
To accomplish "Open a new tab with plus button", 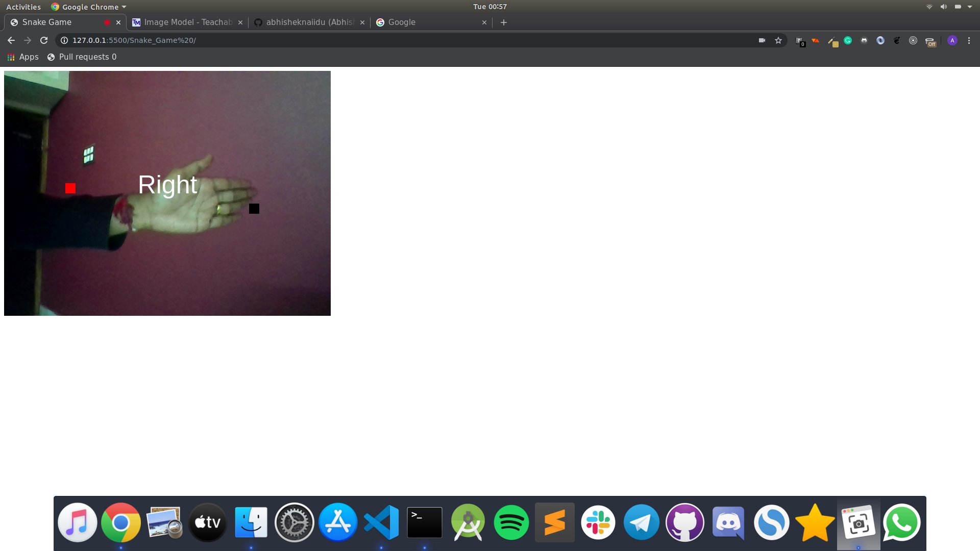I will [x=503, y=22].
